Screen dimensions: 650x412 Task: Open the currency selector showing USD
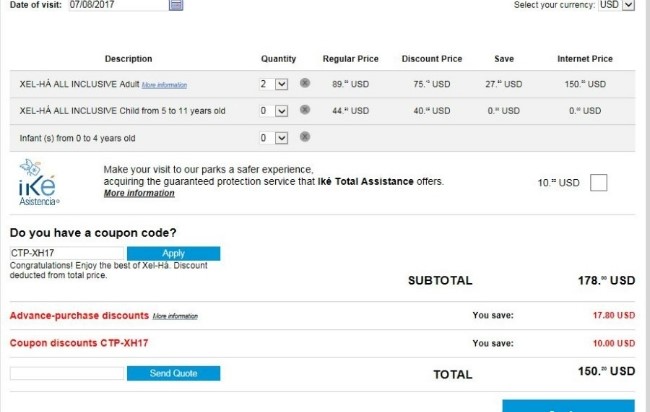[616, 5]
